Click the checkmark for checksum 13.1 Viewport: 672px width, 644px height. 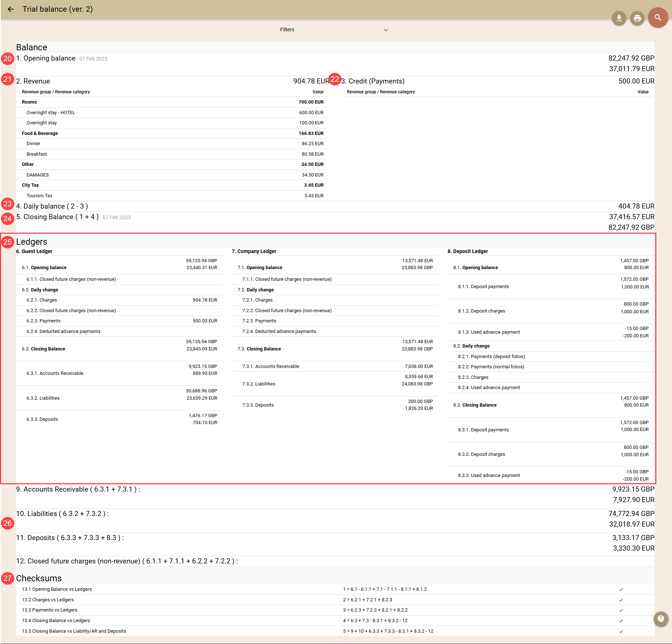coord(621,589)
